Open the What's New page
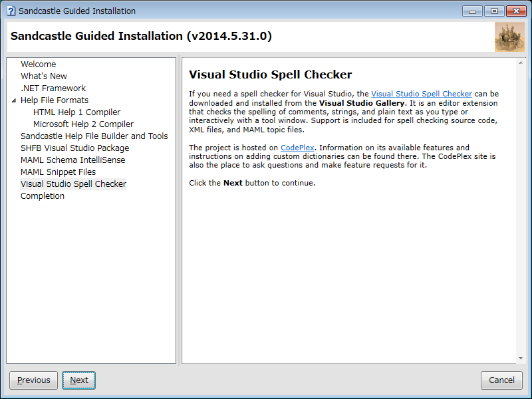The width and height of the screenshot is (532, 399). 44,76
